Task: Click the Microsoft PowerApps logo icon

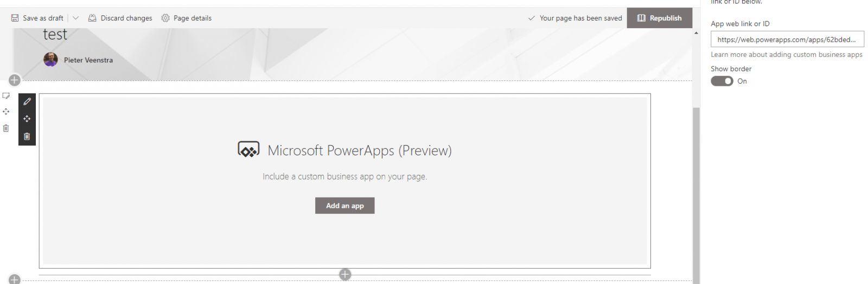Action: point(248,150)
